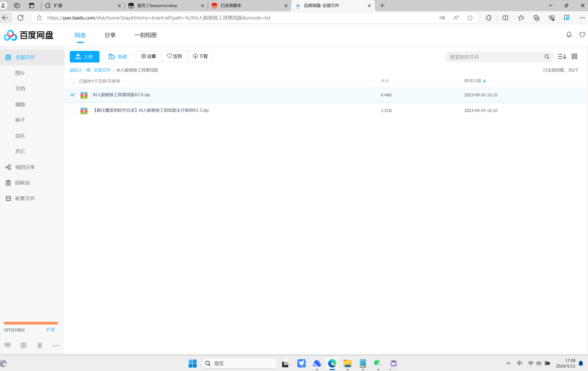This screenshot has width=588, height=371.
Task: Uncheck the AI人脸替换工具离线版V2.0.zip checkbox
Action: [x=72, y=95]
